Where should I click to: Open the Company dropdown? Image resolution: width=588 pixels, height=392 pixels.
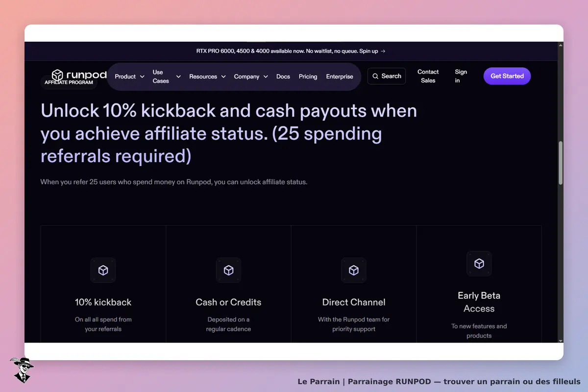(251, 76)
